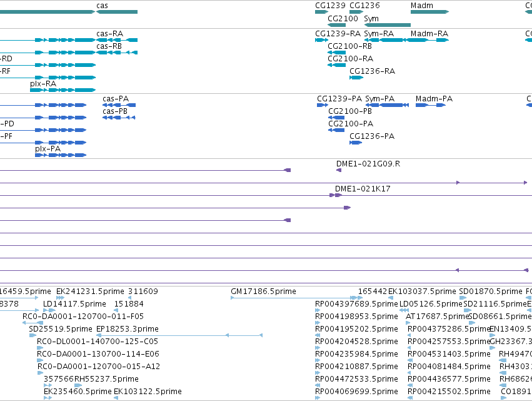
Task: Select the RC0-DA0001-120700-011-F05 label
Action: tap(83, 317)
